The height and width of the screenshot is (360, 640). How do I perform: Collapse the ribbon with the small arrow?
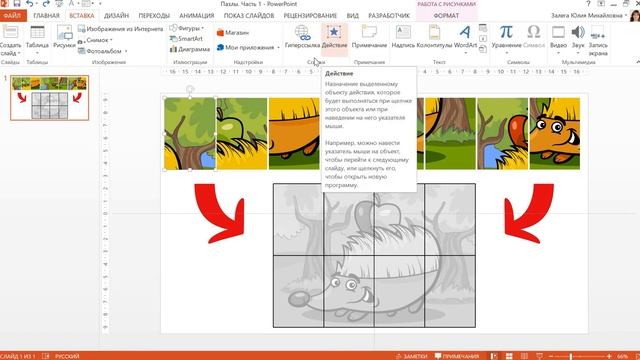(637, 62)
